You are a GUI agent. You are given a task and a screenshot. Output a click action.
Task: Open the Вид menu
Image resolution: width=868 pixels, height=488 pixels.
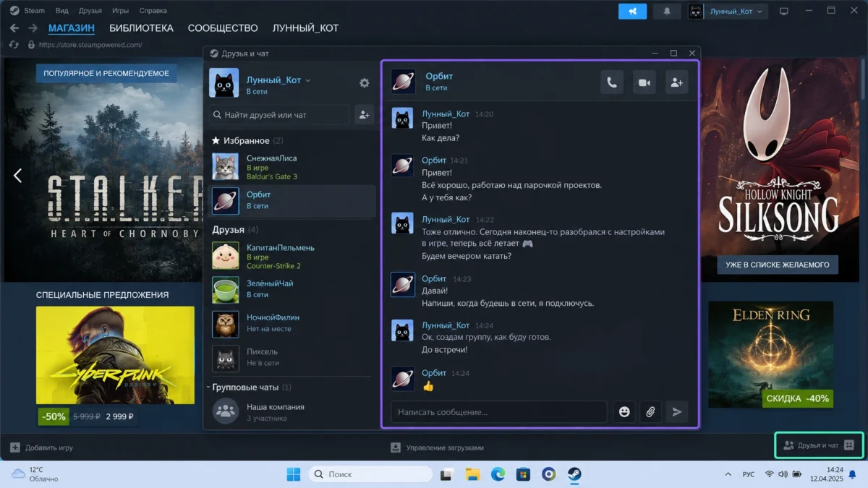pyautogui.click(x=61, y=11)
